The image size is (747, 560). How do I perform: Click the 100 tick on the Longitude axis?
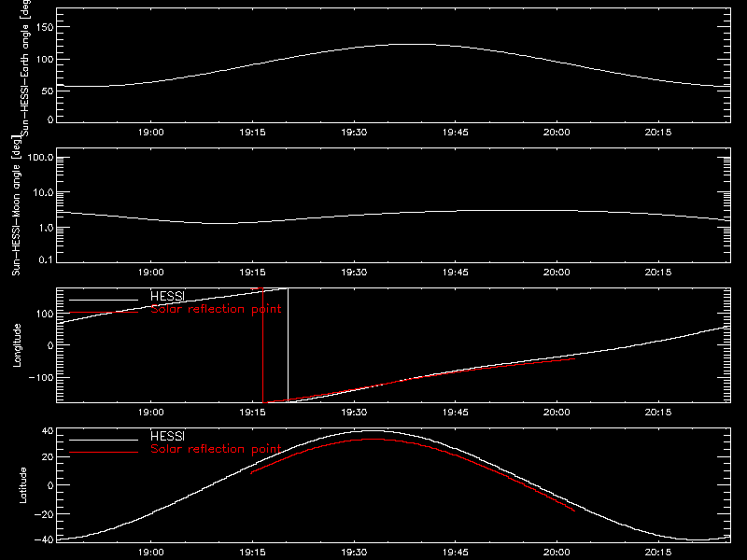[45, 314]
